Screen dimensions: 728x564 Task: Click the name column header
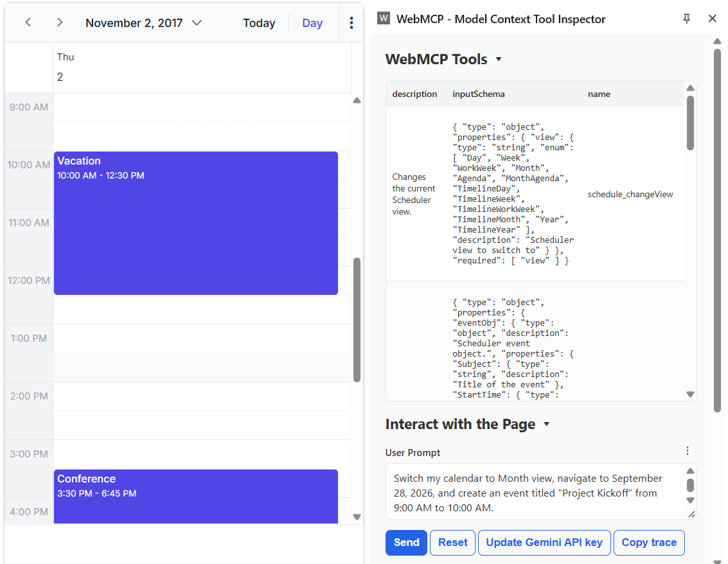click(599, 94)
